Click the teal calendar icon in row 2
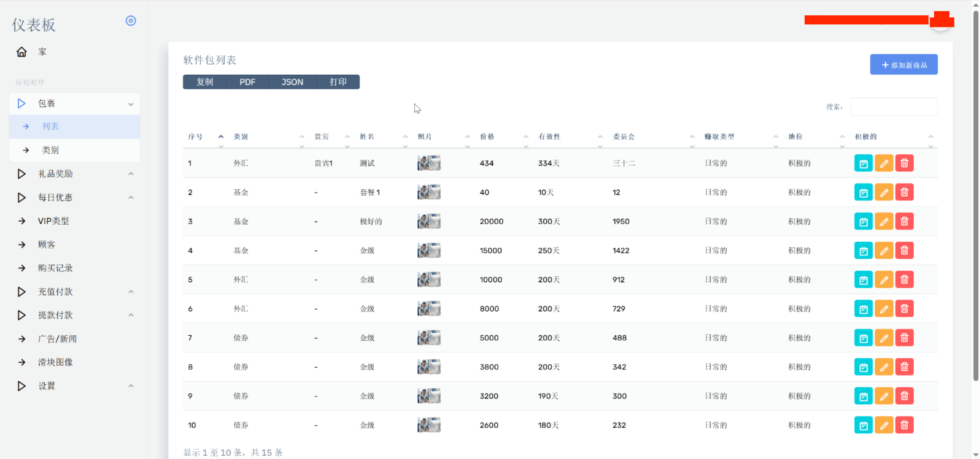This screenshot has width=980, height=459. point(863,192)
